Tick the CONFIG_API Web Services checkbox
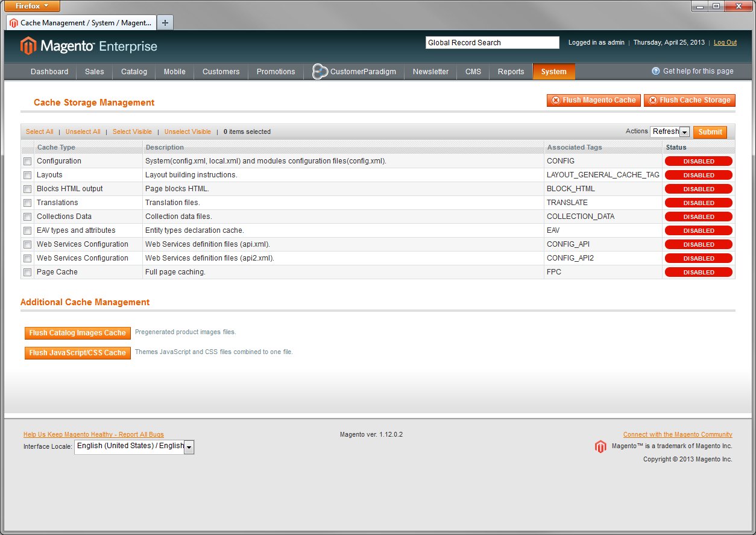The height and width of the screenshot is (535, 756). point(27,244)
